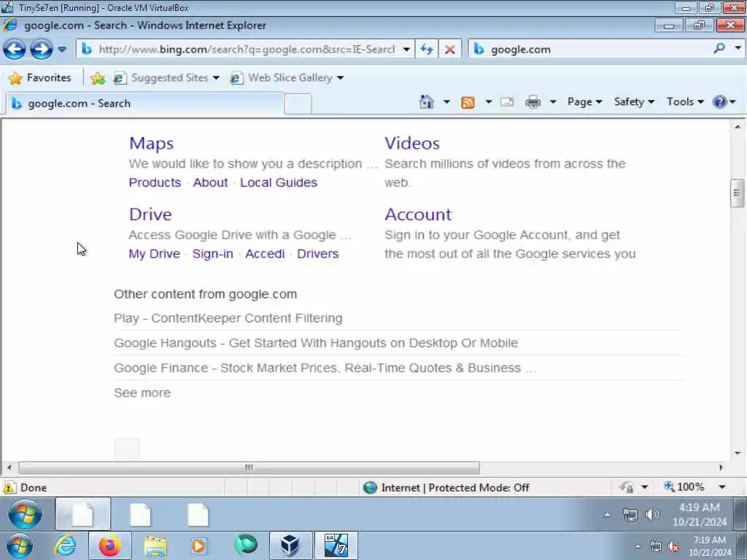The width and height of the screenshot is (747, 560).
Task: Open Windows Media Player on host taskbar
Action: pyautogui.click(x=198, y=545)
